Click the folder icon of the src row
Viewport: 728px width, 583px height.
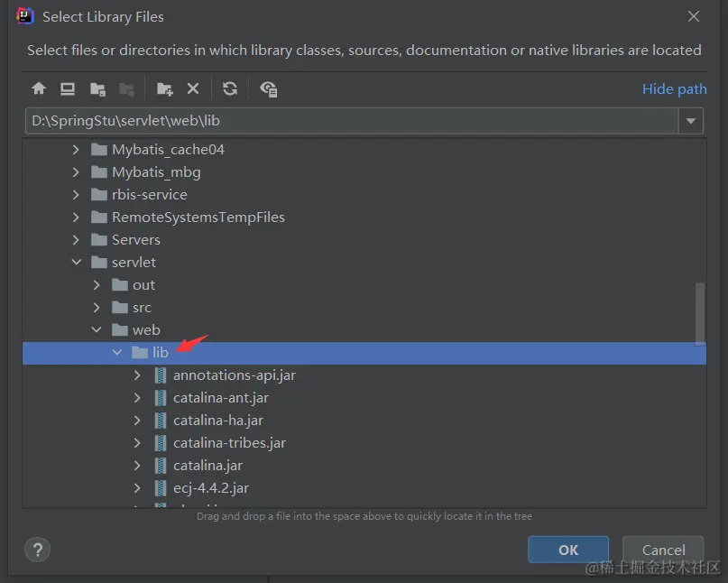coord(120,308)
